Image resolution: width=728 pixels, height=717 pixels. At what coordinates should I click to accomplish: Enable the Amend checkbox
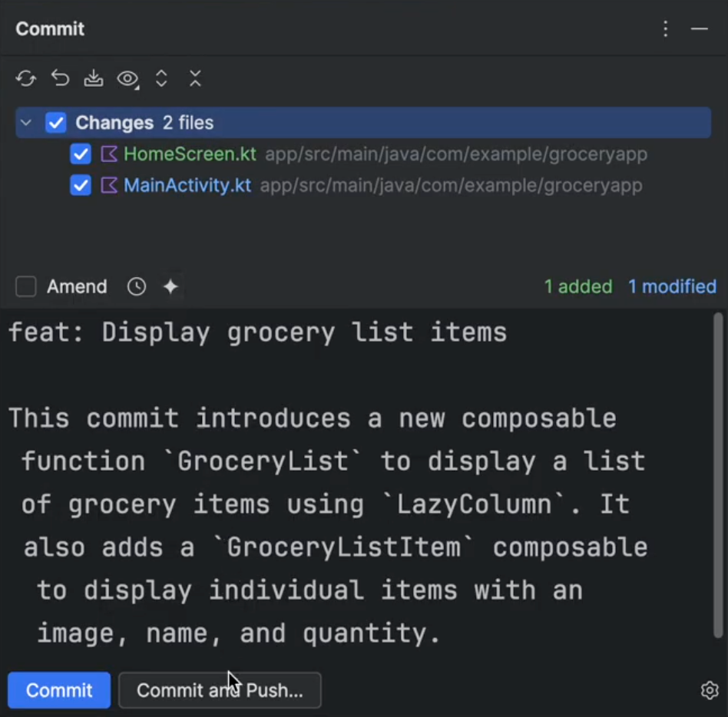coord(26,286)
